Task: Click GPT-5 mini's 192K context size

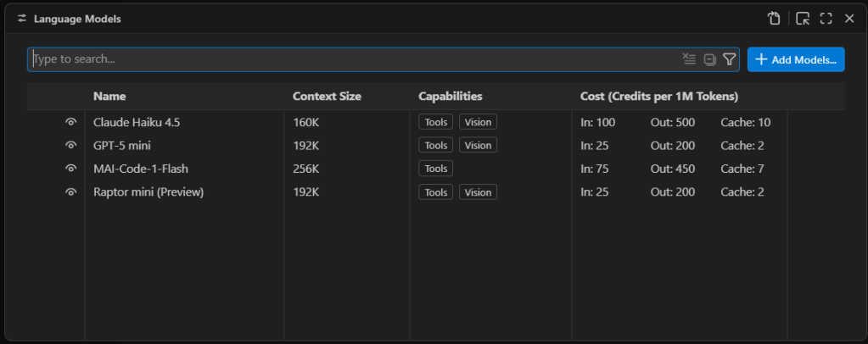Action: click(306, 146)
